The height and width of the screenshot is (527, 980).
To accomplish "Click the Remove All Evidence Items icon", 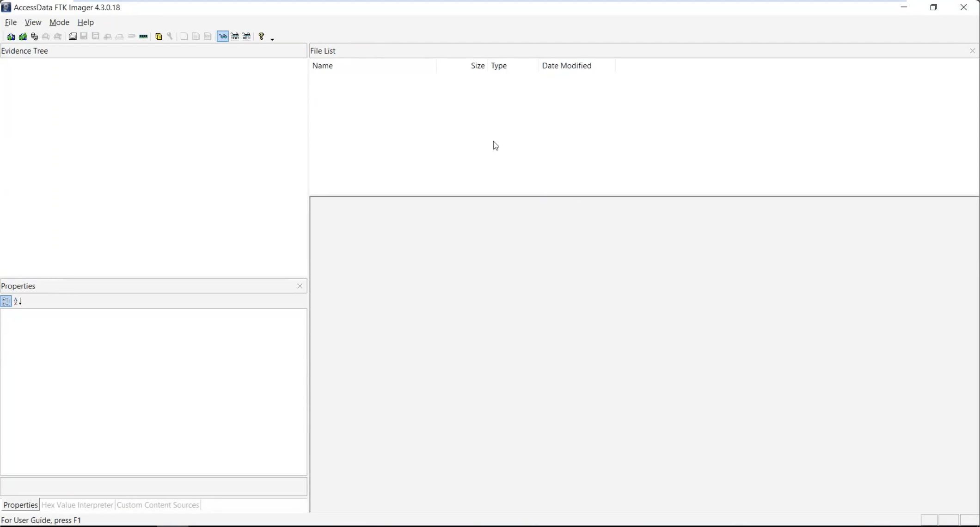I will [x=58, y=37].
